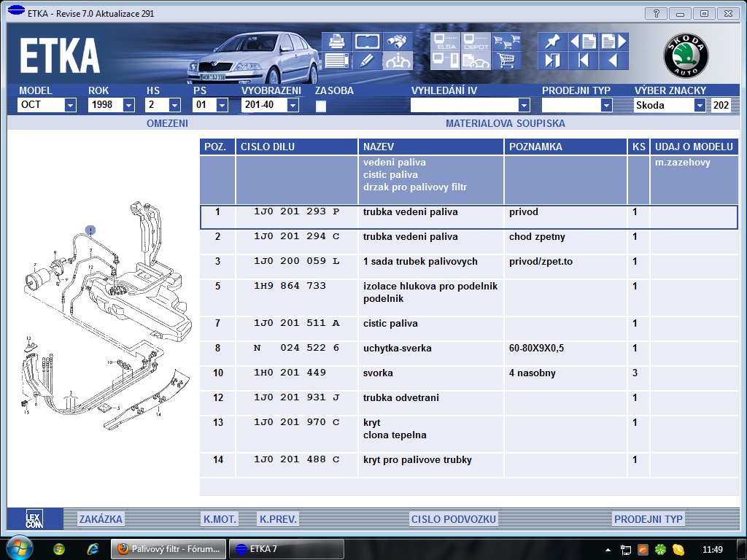The width and height of the screenshot is (747, 560).
Task: Go to the previous page icon
Action: 583,42
